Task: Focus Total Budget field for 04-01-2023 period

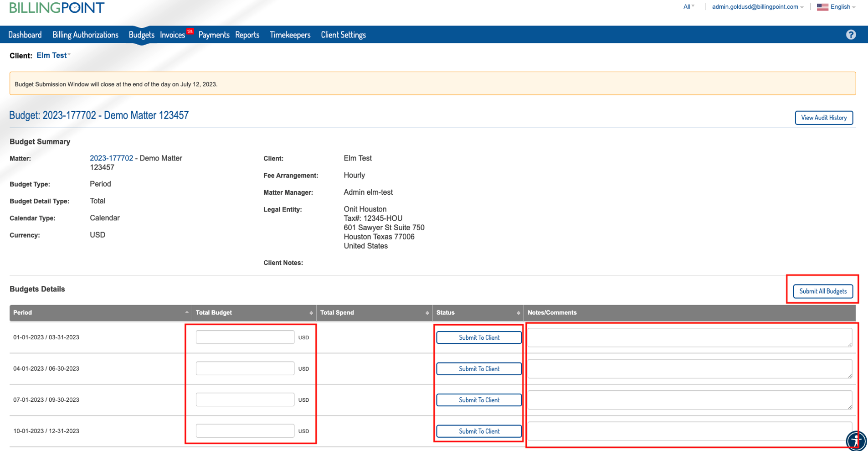Action: click(x=245, y=368)
